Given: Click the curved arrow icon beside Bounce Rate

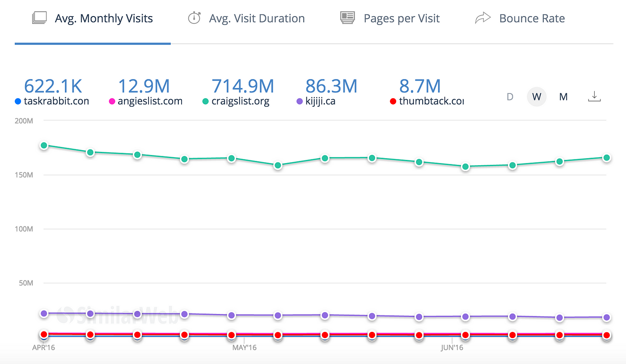Looking at the screenshot, I should [483, 18].
